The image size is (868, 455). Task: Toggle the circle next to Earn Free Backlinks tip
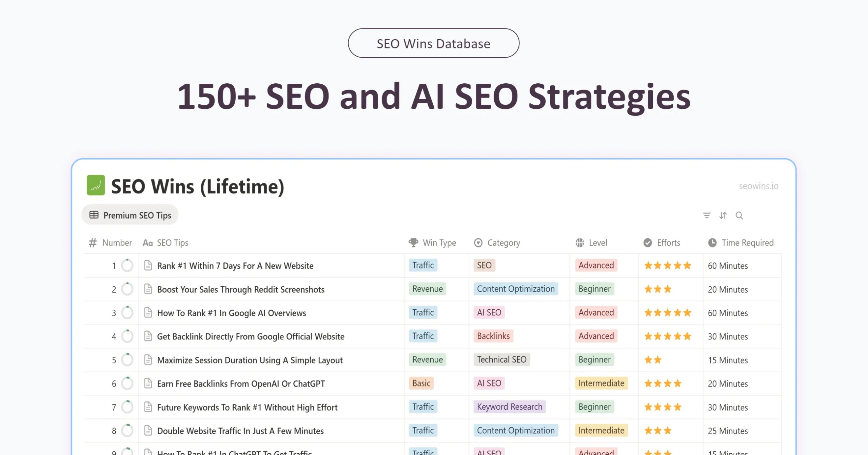[127, 384]
